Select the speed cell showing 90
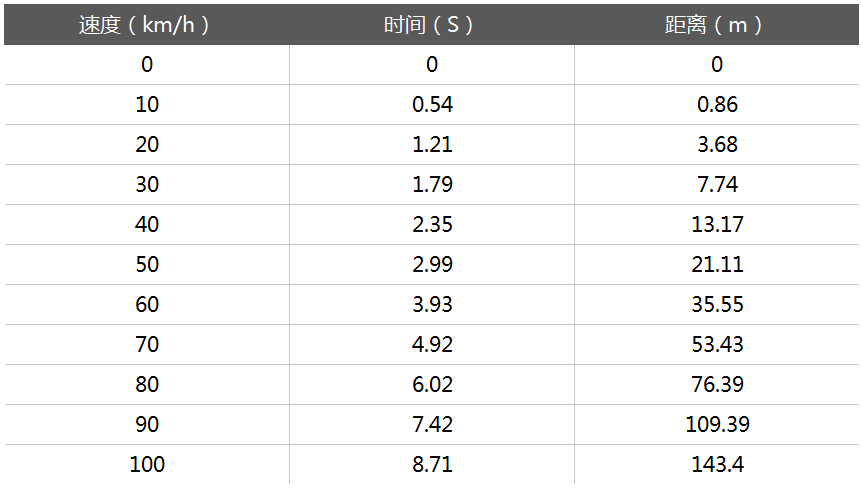The image size is (863, 489). [147, 425]
